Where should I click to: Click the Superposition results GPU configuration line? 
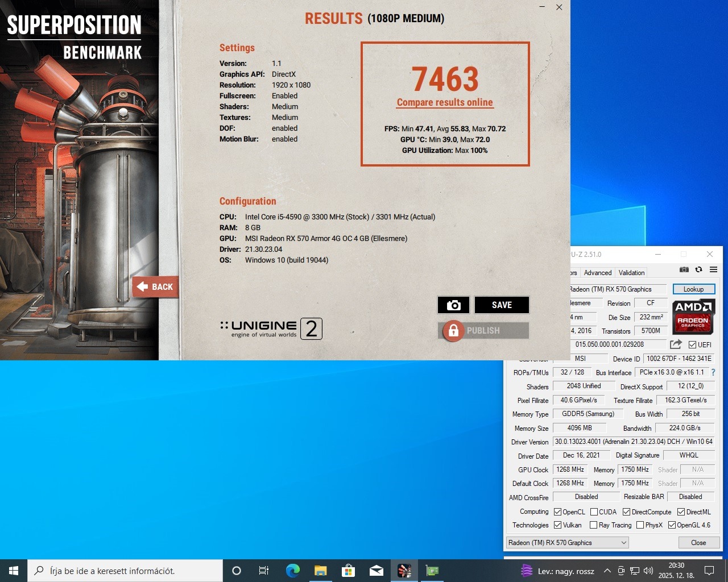click(x=313, y=239)
